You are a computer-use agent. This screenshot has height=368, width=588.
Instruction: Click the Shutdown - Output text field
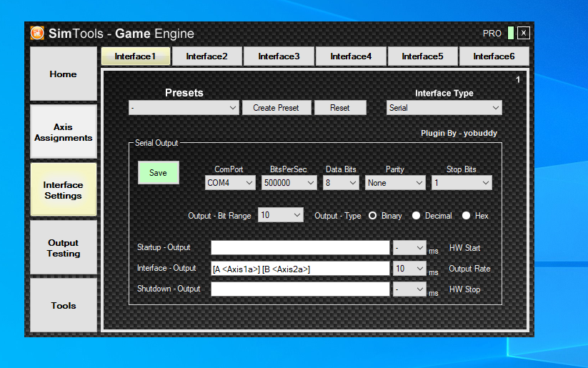click(x=300, y=289)
